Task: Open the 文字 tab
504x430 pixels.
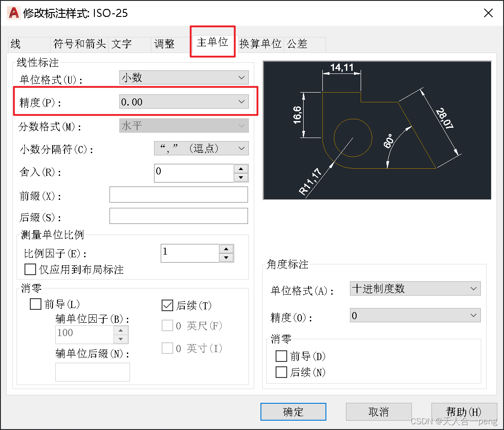Action: [x=130, y=45]
